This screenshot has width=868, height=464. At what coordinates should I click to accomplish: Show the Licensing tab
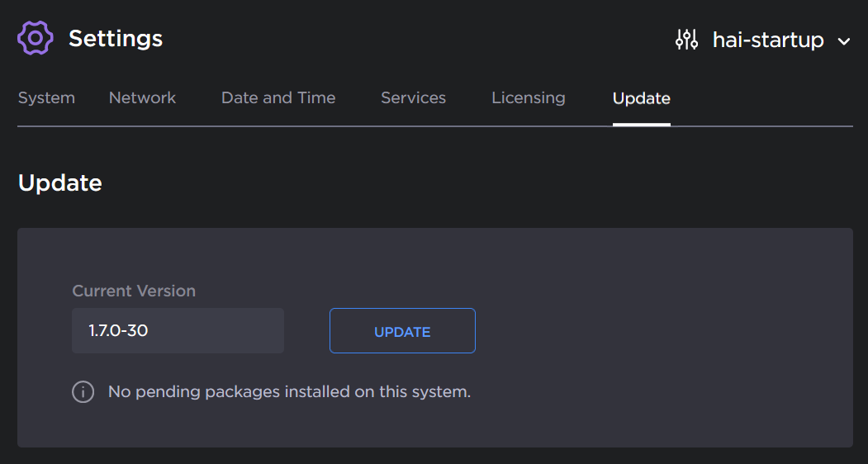pos(529,98)
